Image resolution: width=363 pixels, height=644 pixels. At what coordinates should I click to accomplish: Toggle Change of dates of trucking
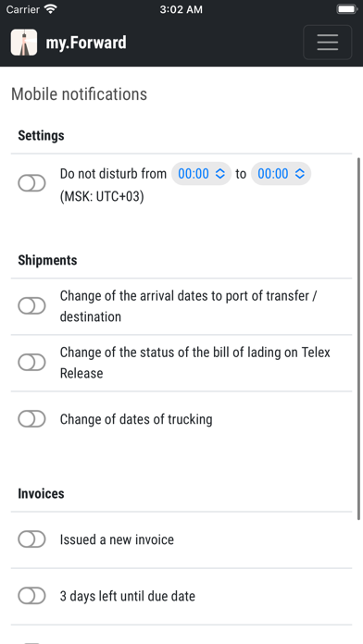tap(31, 419)
